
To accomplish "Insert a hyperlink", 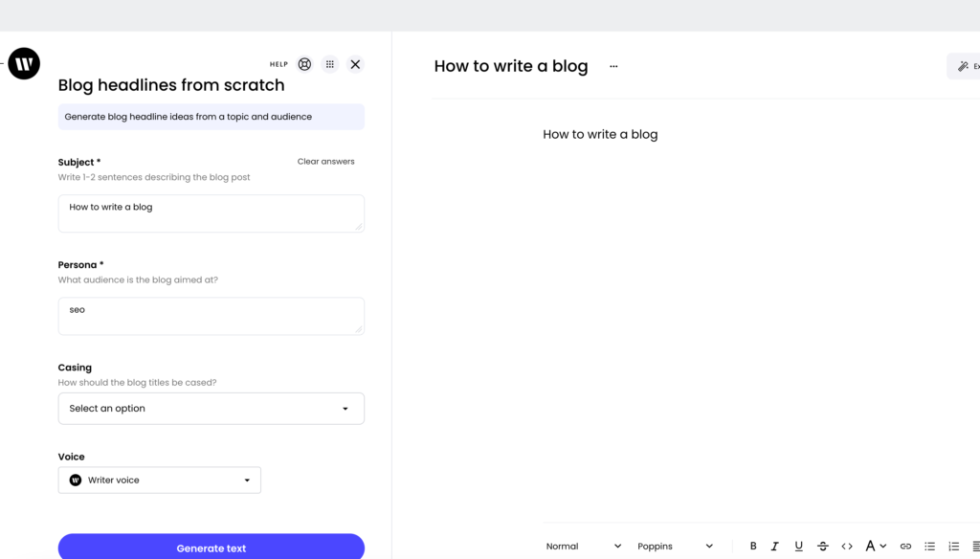I will pyautogui.click(x=905, y=546).
